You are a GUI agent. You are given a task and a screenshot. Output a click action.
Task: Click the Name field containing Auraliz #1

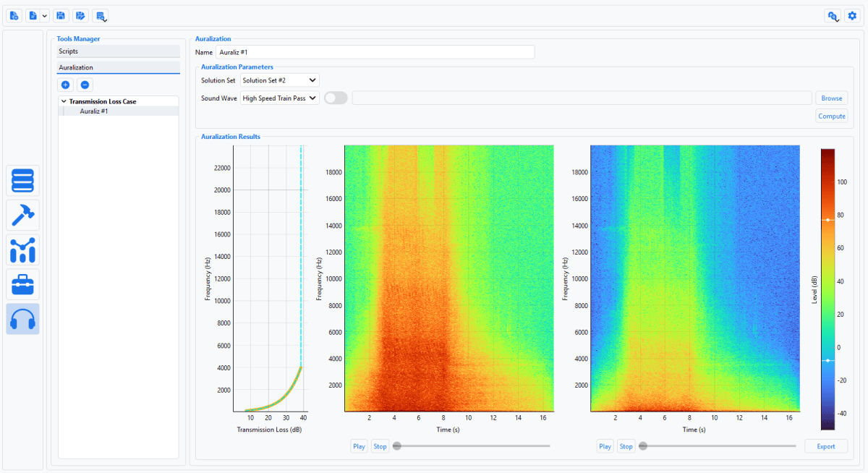(375, 52)
